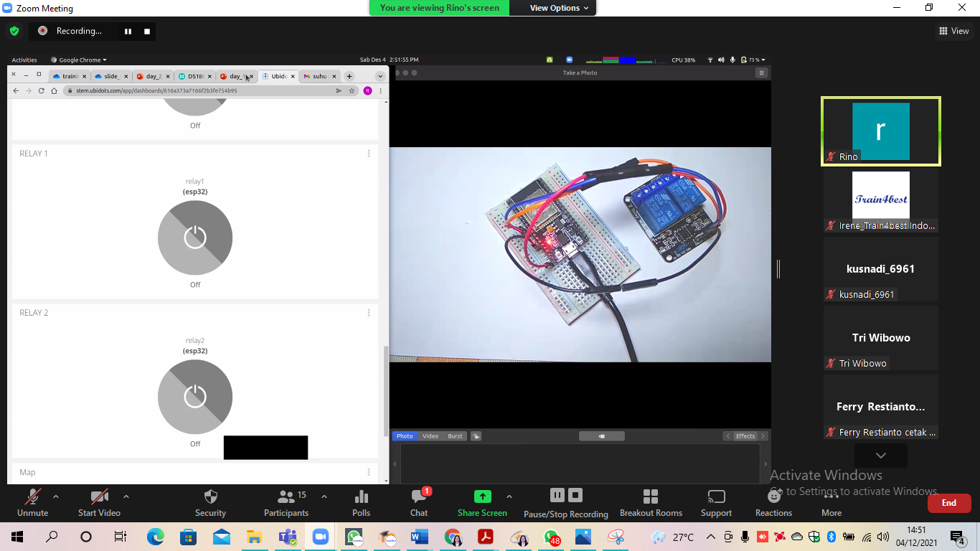Screen dimensions: 980x551
Task: Click the Support icon
Action: pos(716,497)
